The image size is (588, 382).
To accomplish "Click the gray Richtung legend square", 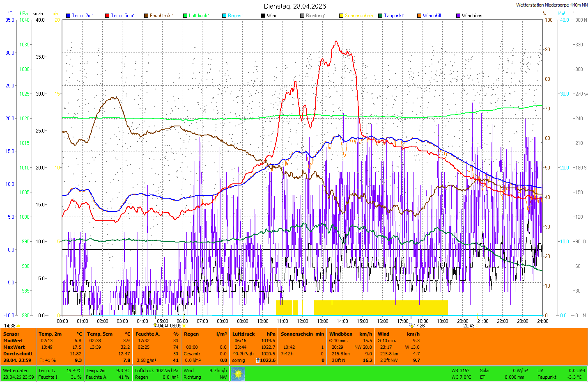I will click(x=302, y=16).
